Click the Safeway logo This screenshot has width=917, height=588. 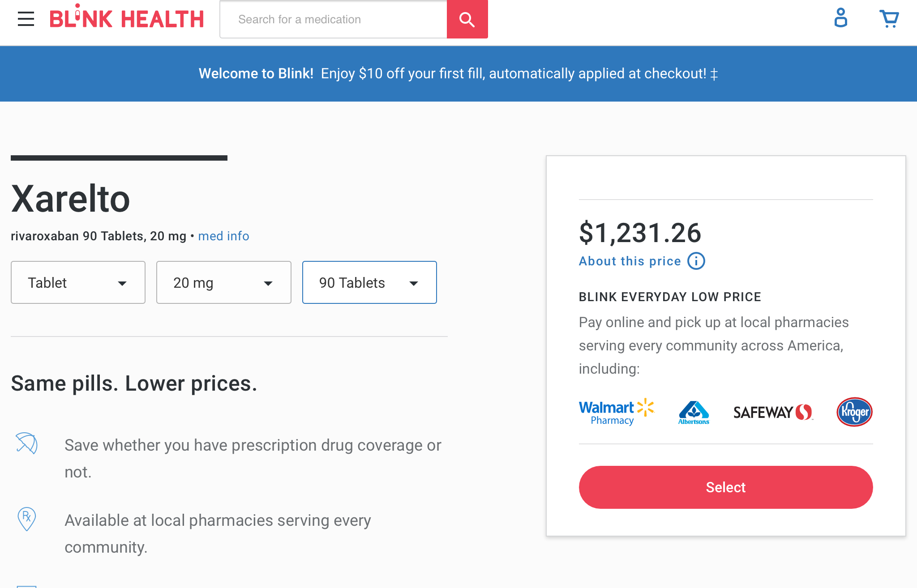(772, 412)
